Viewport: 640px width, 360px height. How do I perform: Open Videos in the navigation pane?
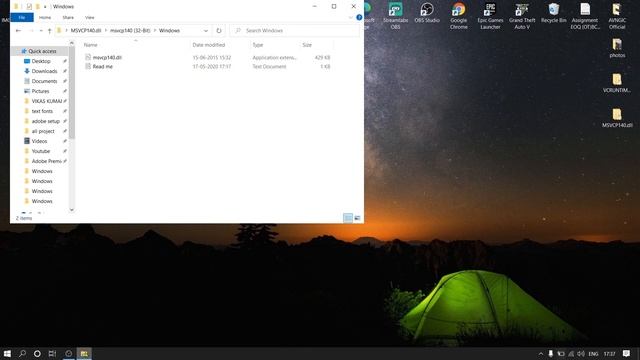click(x=39, y=141)
